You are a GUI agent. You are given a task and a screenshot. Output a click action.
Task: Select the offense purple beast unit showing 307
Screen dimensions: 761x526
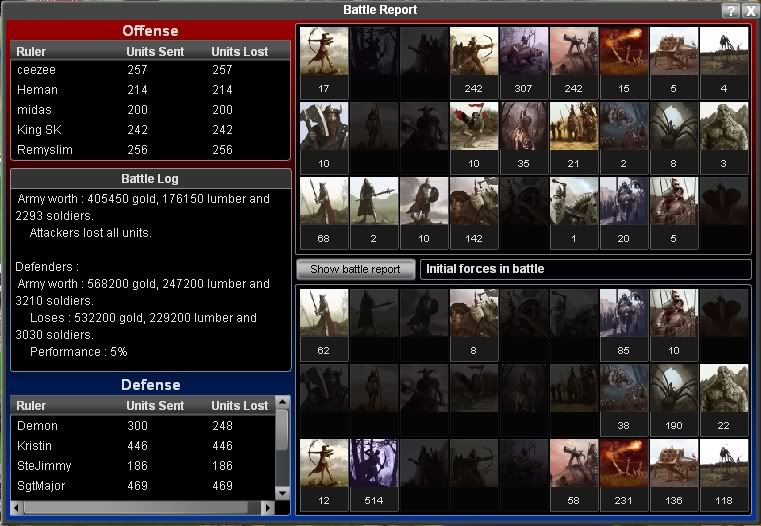click(x=524, y=63)
